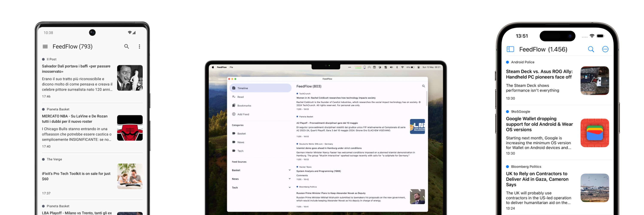Image resolution: width=644 pixels, height=215 pixels.
Task: Click the Control Center icon in Mac menu bar
Action: point(419,67)
